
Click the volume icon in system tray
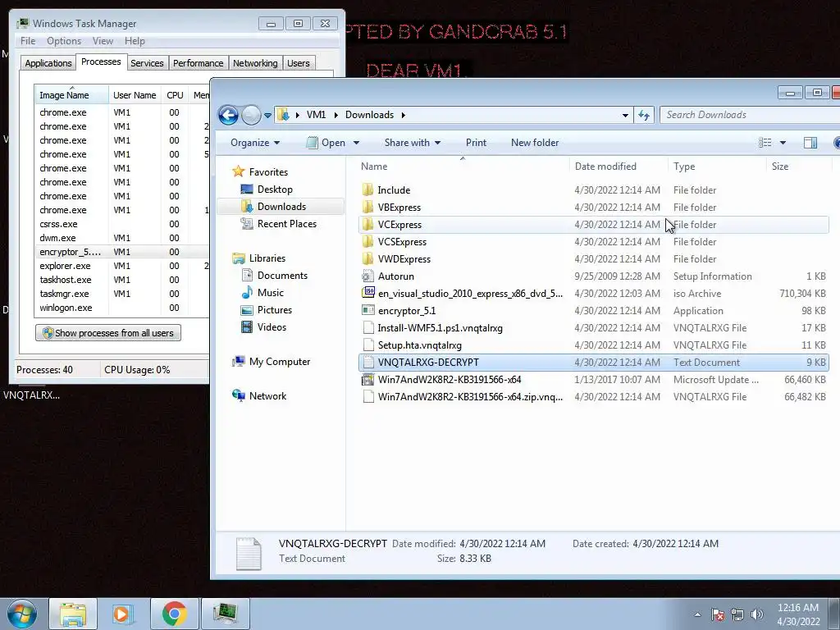point(756,614)
